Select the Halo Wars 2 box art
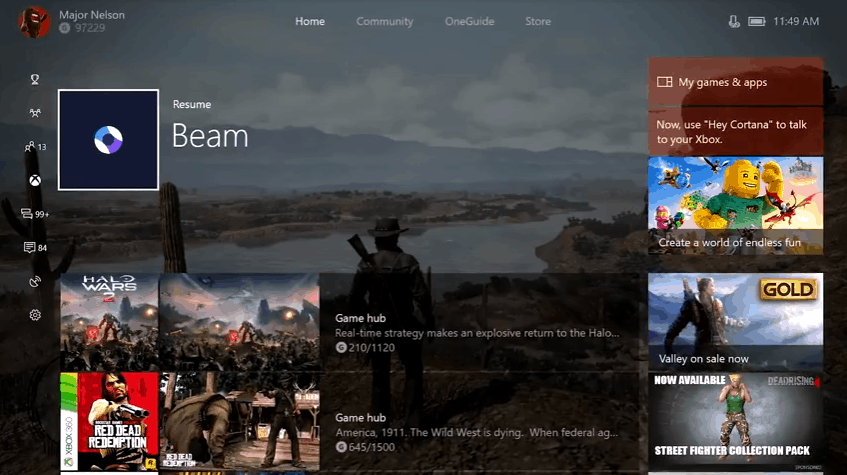847x475 pixels. pos(109,322)
